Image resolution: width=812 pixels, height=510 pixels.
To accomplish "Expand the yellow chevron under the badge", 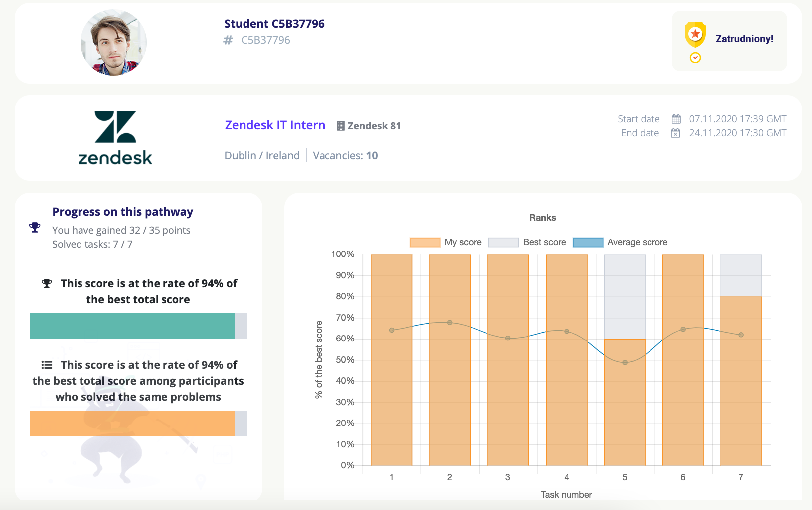I will [x=695, y=58].
